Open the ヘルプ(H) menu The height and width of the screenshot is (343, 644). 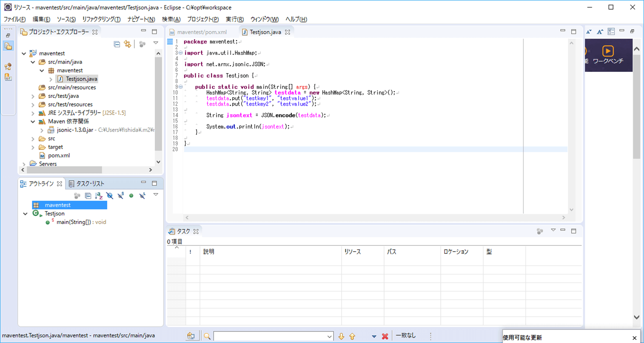296,19
